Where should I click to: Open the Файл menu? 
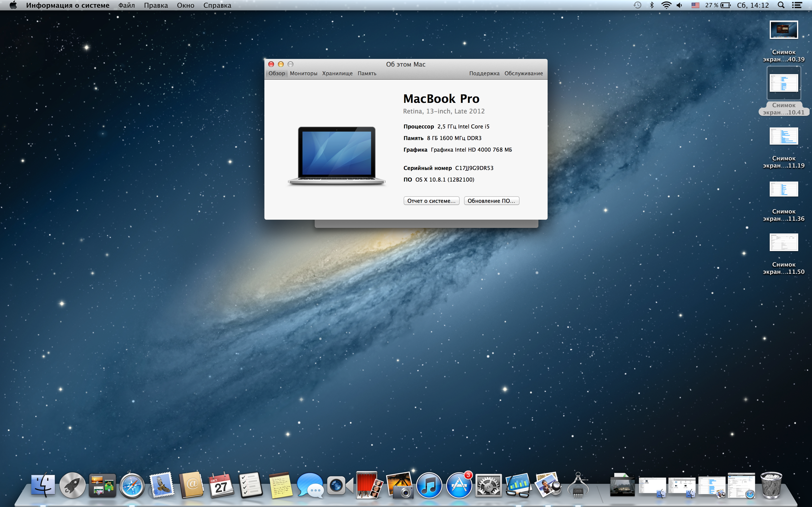(126, 5)
